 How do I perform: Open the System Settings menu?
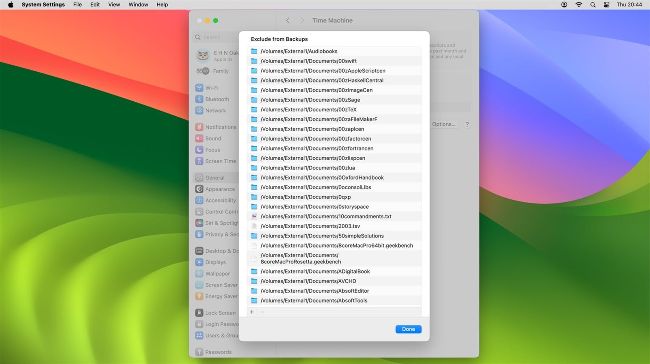43,5
